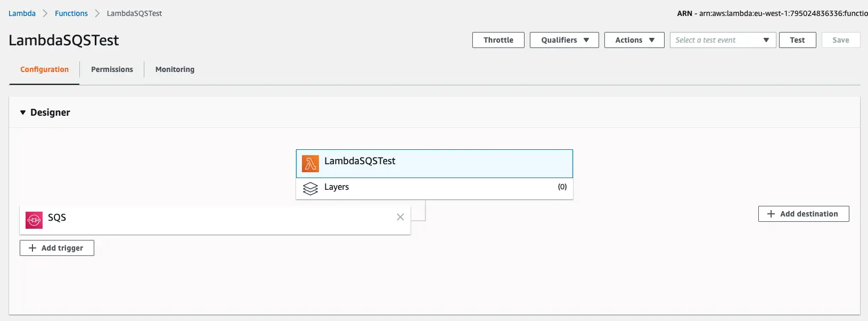Open the Functions breadcrumb link
The height and width of the screenshot is (321, 868).
point(71,13)
